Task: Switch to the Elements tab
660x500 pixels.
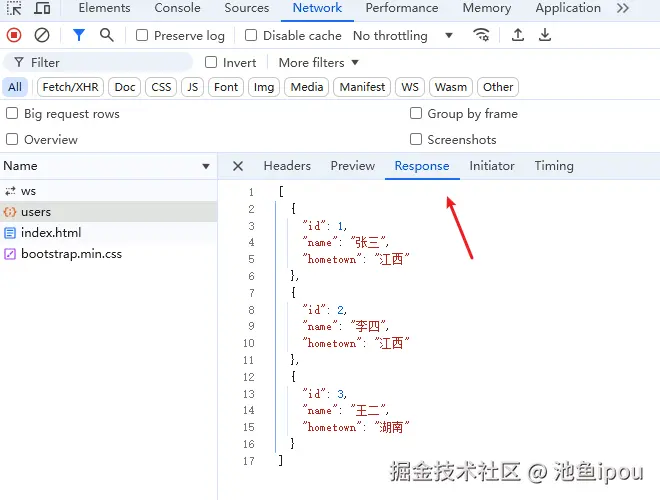Action: click(104, 8)
